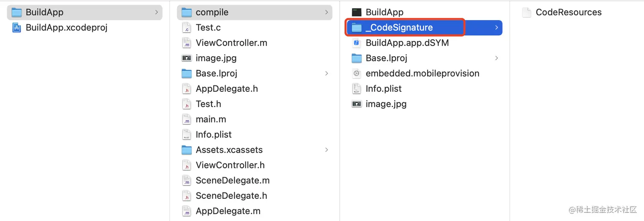The height and width of the screenshot is (221, 644).
Task: Select the SceneDelegate.m file
Action: click(255, 180)
